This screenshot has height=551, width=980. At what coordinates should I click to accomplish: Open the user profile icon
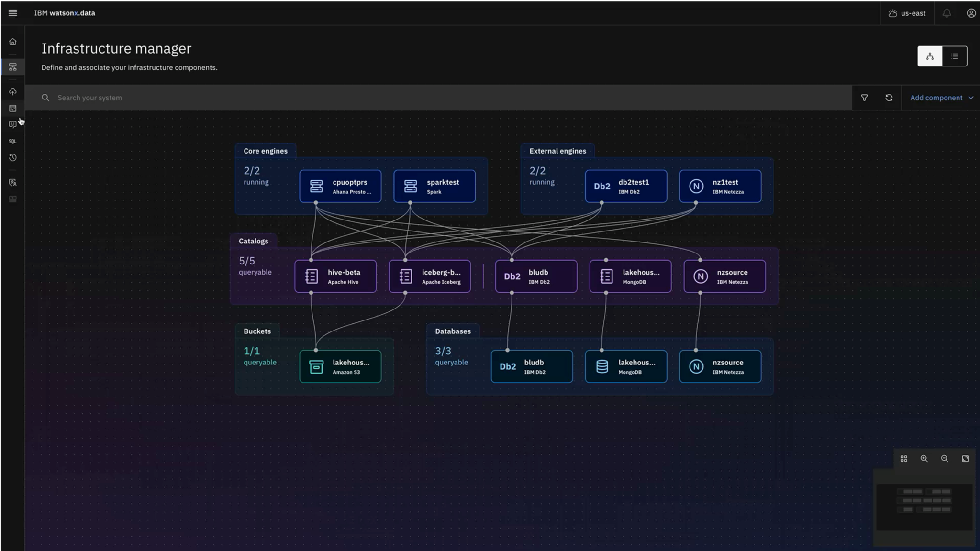[x=971, y=13]
